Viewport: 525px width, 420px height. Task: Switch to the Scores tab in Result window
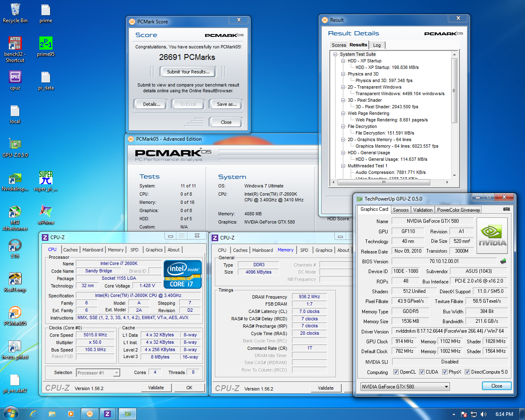tap(339, 45)
